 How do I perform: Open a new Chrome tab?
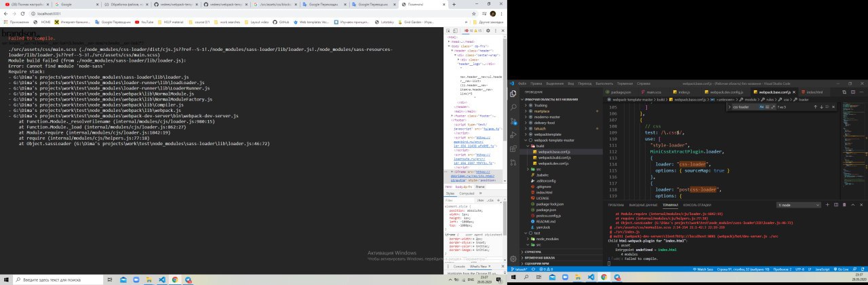454,5
